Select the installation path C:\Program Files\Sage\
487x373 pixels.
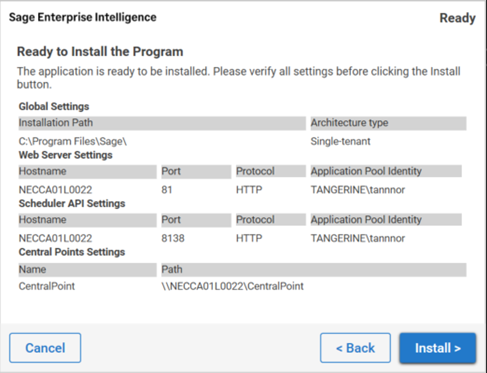tap(73, 141)
